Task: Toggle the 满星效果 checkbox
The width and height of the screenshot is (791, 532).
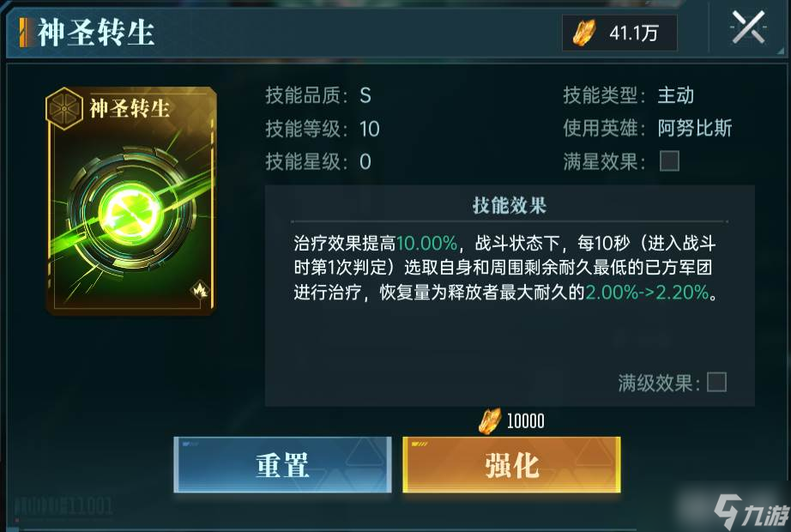Action: coord(669,161)
